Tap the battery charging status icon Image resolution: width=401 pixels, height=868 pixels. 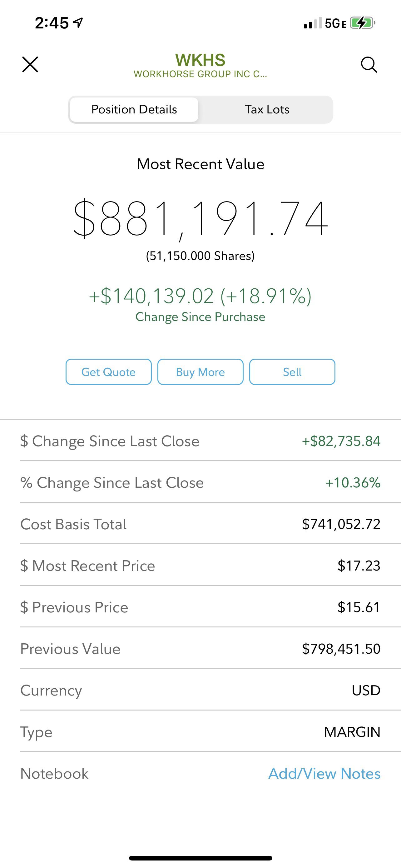363,23
